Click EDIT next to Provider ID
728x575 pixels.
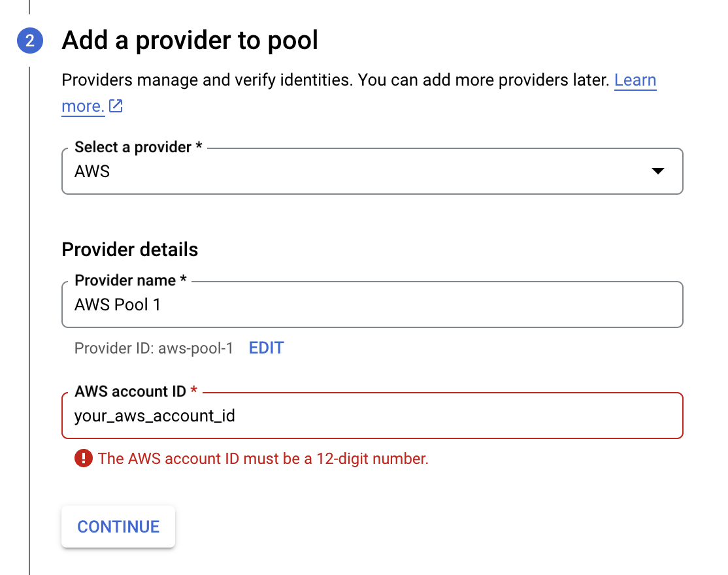tap(266, 348)
